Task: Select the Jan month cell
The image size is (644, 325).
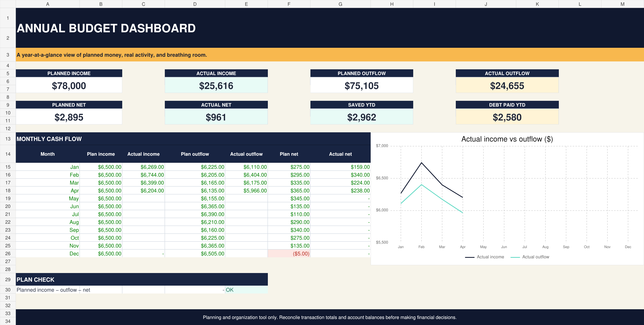Action: point(48,167)
